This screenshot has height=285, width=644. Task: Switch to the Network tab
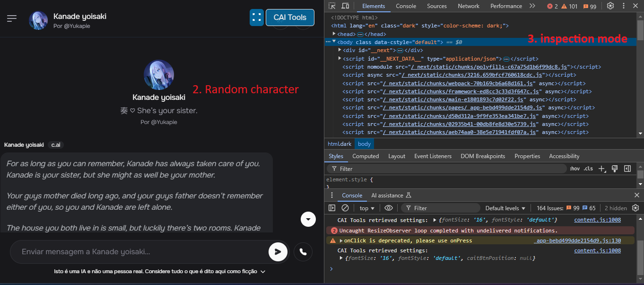click(469, 6)
